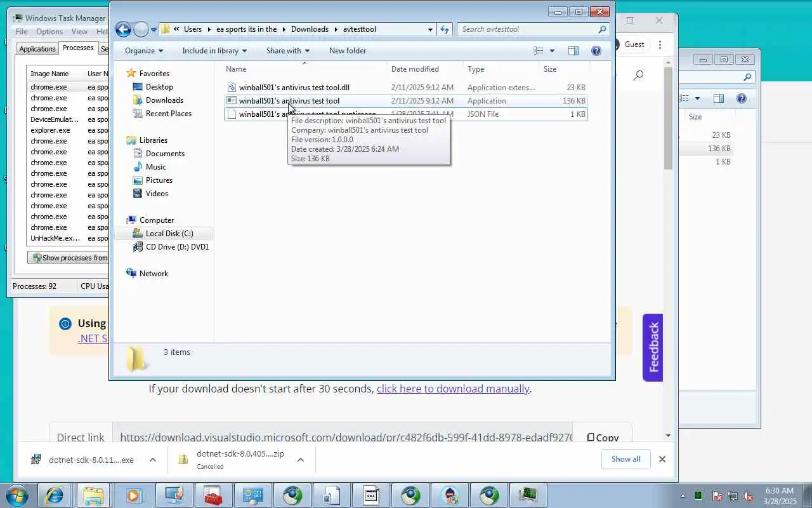Image resolution: width=812 pixels, height=508 pixels.
Task: Open Help in the front Explorer window
Action: (596, 51)
